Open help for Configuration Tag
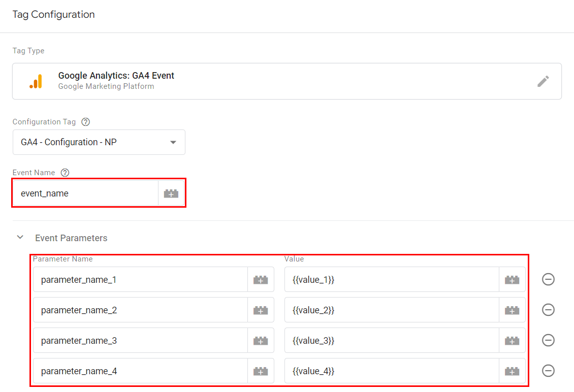 [86, 122]
